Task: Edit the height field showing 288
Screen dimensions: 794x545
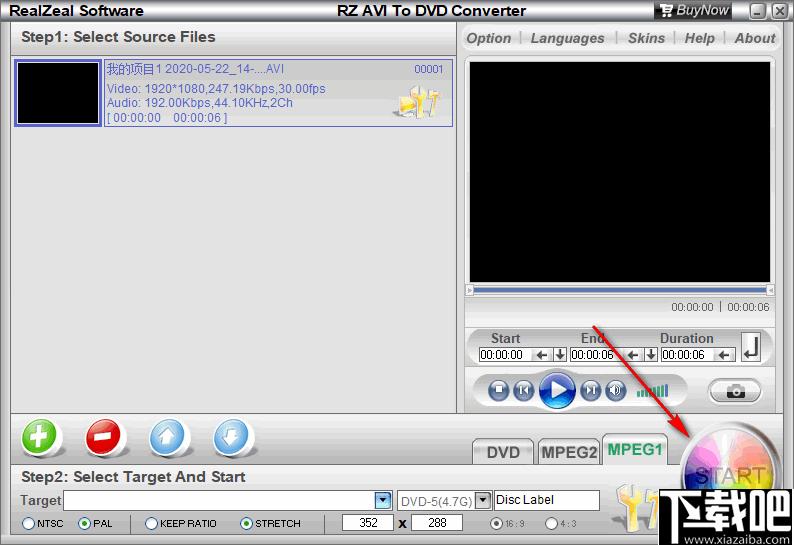Action: [437, 523]
